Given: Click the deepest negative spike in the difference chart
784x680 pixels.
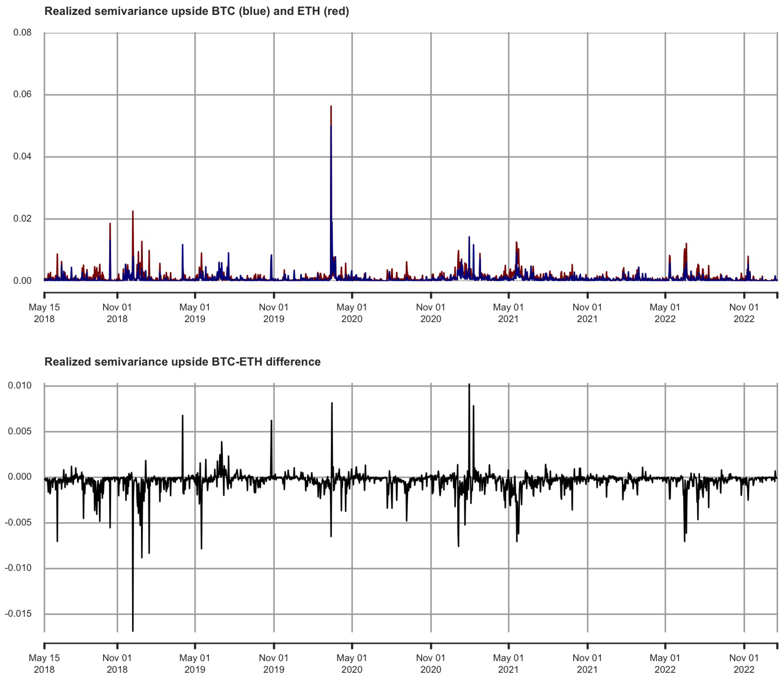Looking at the screenshot, I should [x=133, y=630].
